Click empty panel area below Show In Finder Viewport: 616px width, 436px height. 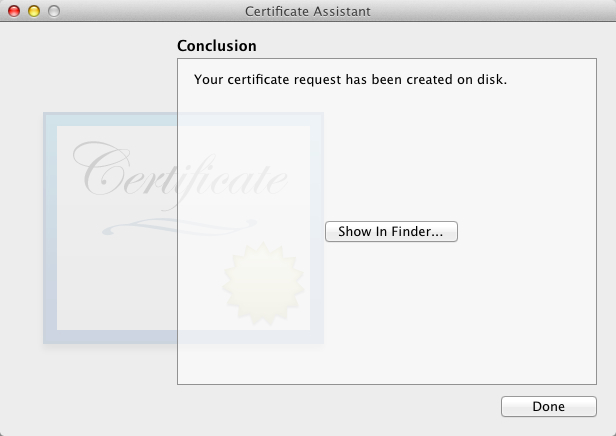(x=391, y=320)
